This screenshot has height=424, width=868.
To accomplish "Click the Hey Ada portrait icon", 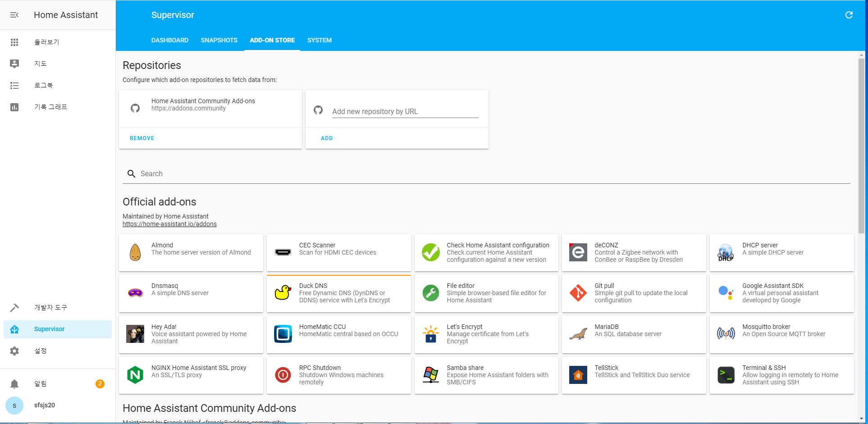I will [135, 334].
